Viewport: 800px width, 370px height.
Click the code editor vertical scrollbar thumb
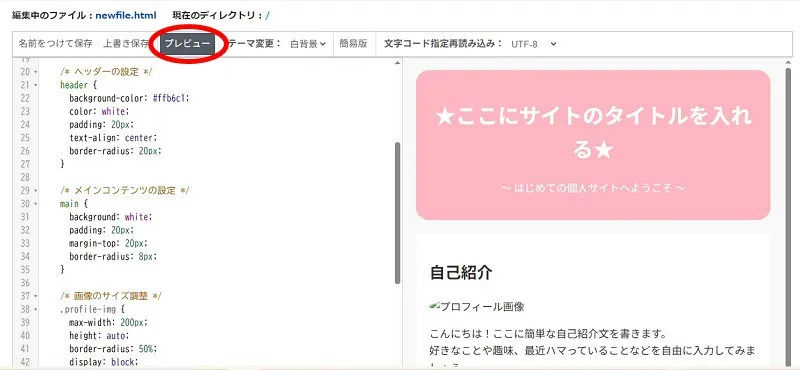point(397,212)
